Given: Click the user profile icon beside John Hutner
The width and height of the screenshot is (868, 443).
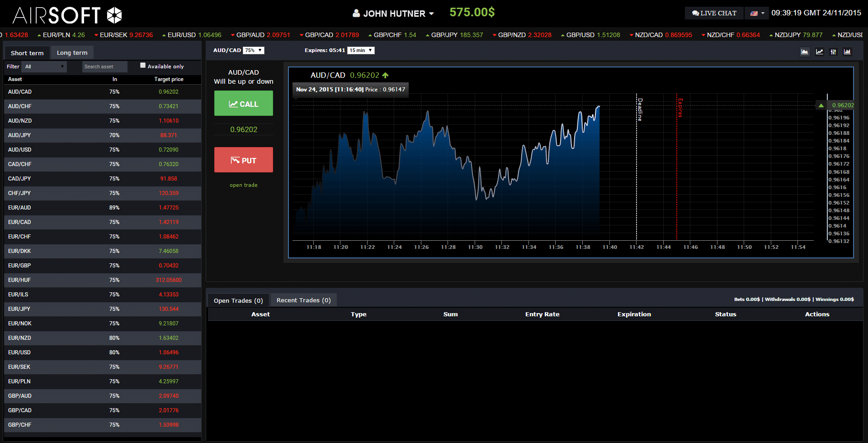Looking at the screenshot, I should (356, 14).
